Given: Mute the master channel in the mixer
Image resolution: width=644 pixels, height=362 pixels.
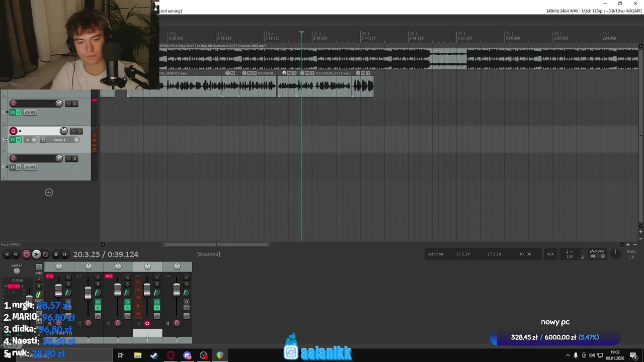Looking at the screenshot, I should 39,279.
